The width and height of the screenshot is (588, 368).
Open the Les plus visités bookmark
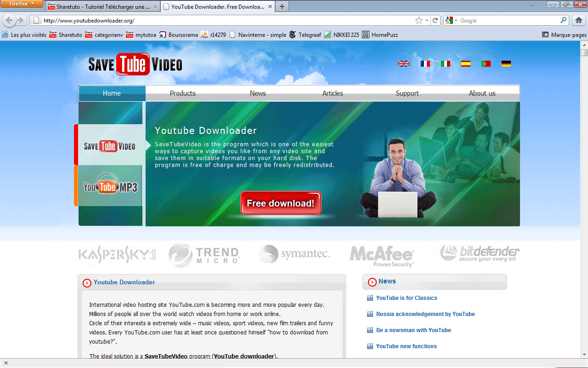click(x=24, y=34)
